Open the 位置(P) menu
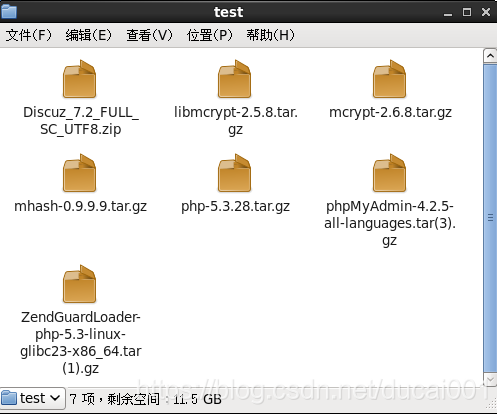 coord(209,35)
